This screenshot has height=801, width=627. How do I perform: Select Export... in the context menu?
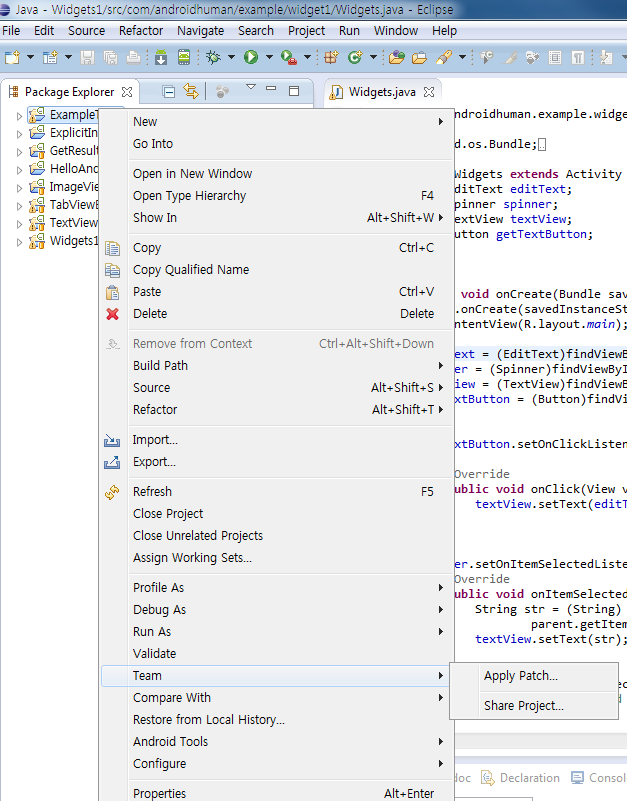click(277, 462)
